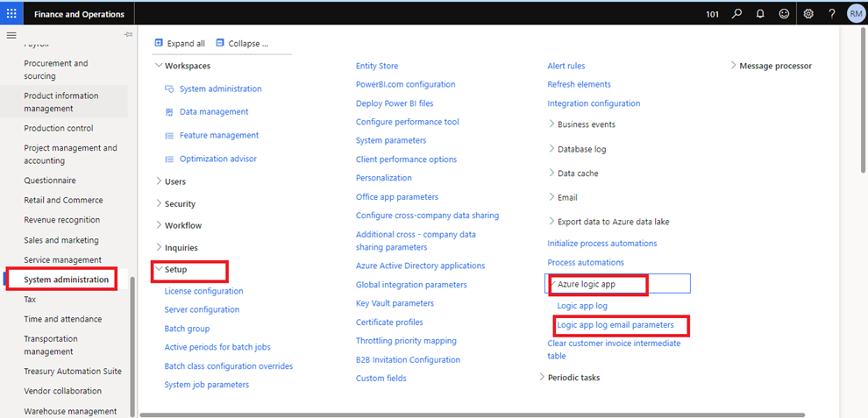This screenshot has width=868, height=418.
Task: Open the RM user avatar
Action: pos(855,14)
